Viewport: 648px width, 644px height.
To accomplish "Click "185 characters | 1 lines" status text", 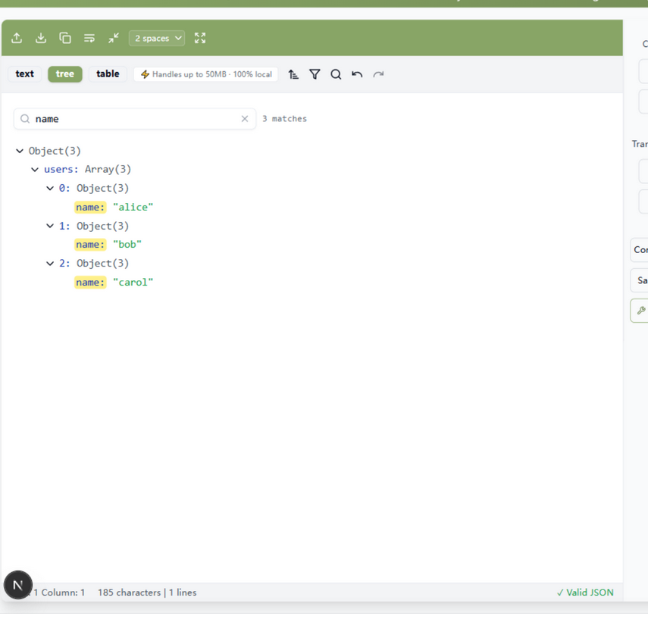I will 147,592.
